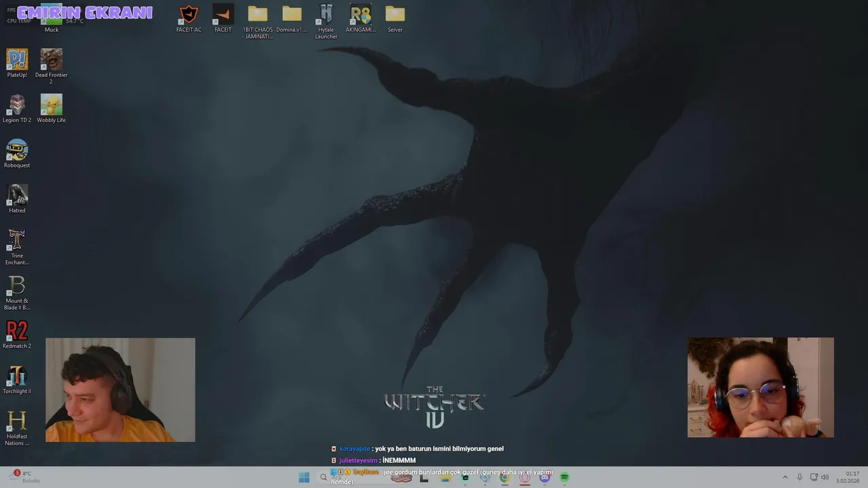868x488 pixels.
Task: Click the Wobbly Life desktop icon
Action: [x=52, y=108]
